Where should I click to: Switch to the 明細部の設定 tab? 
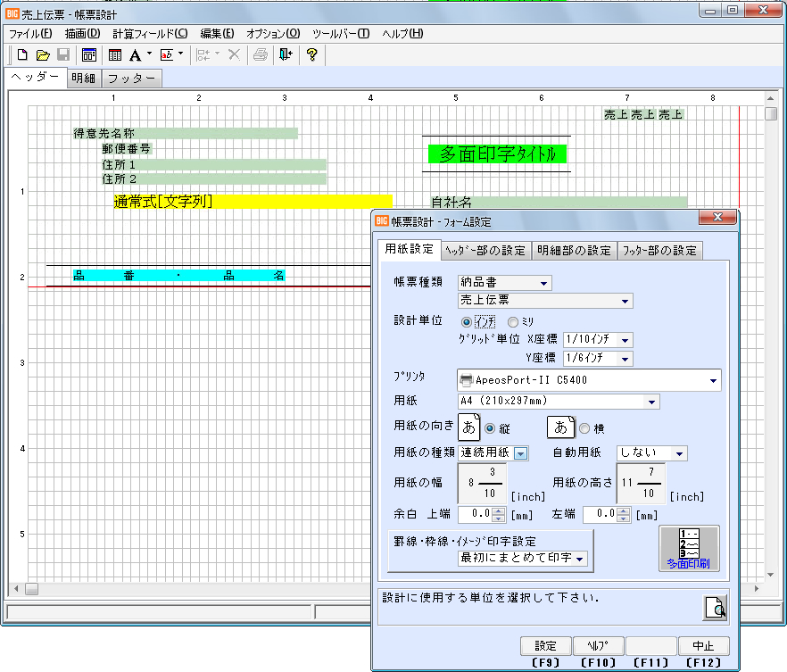tap(574, 250)
